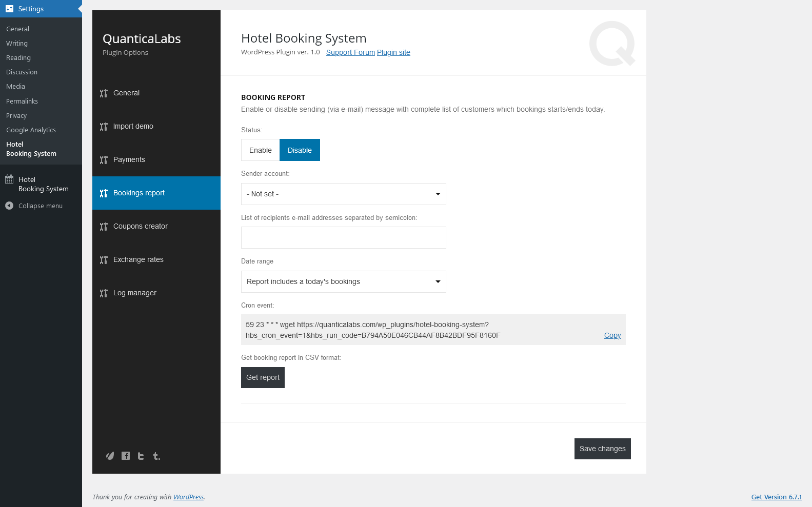
Task: Focus the recipients e-mail addresses field
Action: point(343,238)
